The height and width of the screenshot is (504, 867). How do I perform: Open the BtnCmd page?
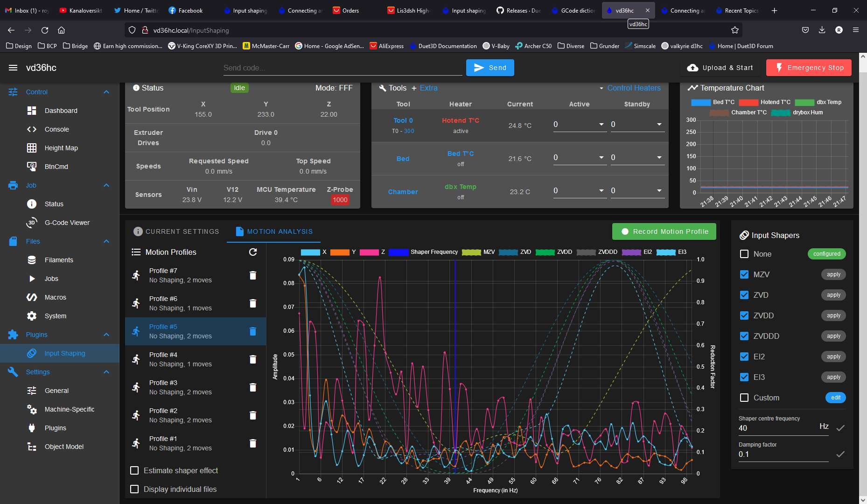coord(60,167)
